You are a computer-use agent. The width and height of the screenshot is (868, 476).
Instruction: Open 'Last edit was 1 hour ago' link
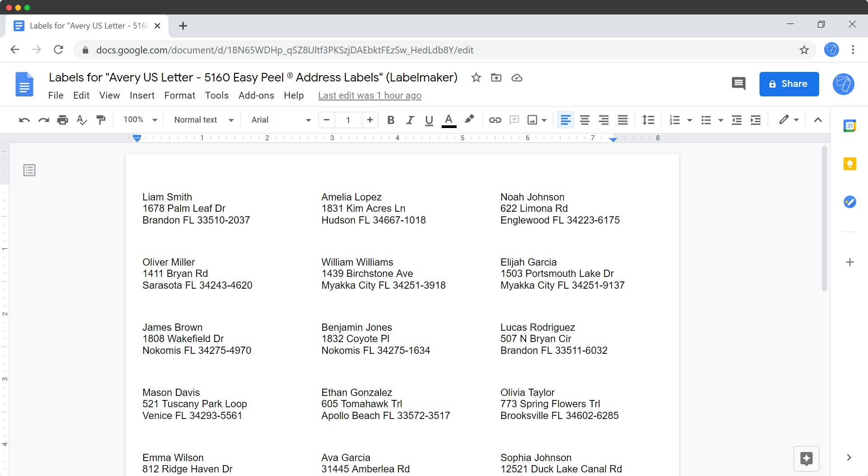pos(370,95)
